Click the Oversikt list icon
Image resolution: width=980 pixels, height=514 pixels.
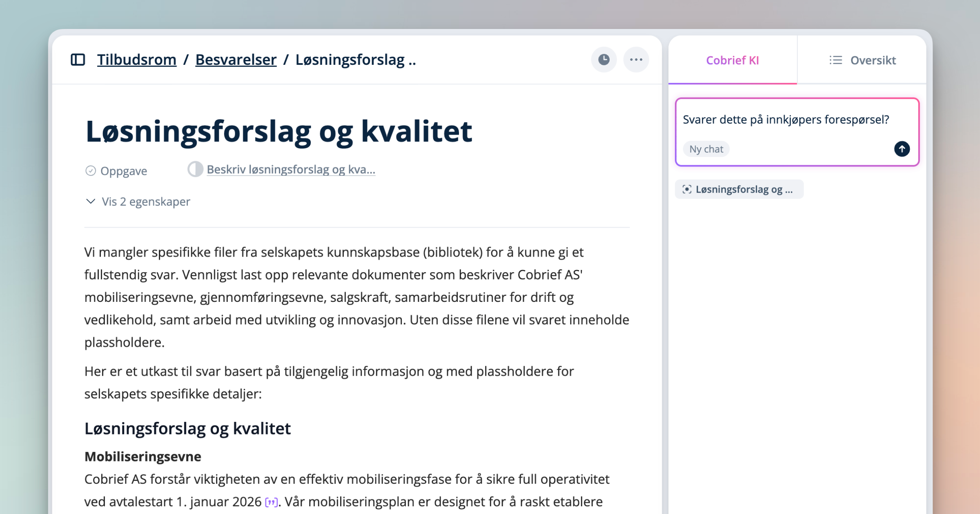[x=835, y=60]
